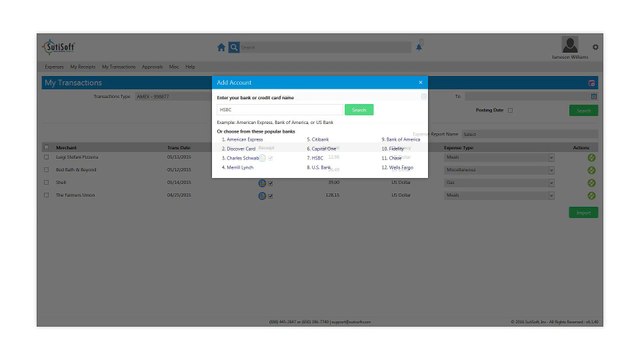This screenshot has width=640, height=360.
Task: Click the Search button in Add Account dialog
Action: 359,110
